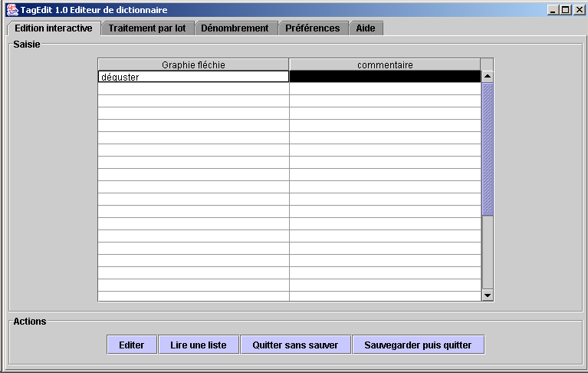Click the TagEdit application icon in title bar
588x373 pixels.
12,10
